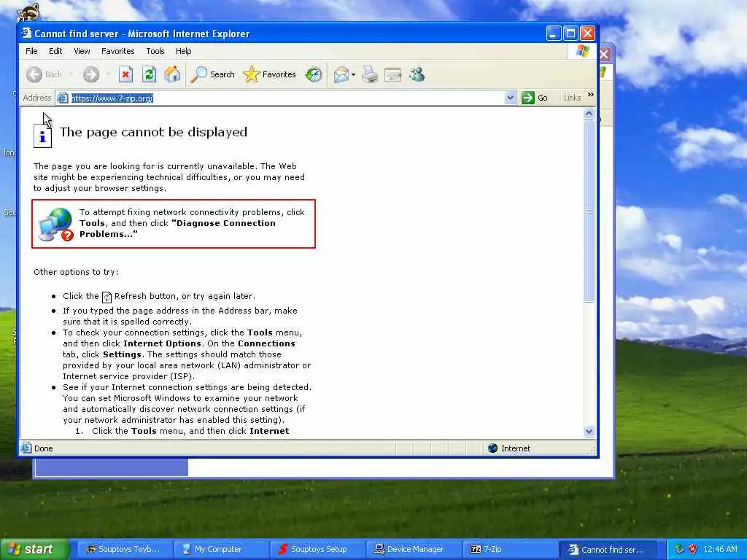Print the page with the printer icon
This screenshot has height=560, width=747.
[370, 74]
